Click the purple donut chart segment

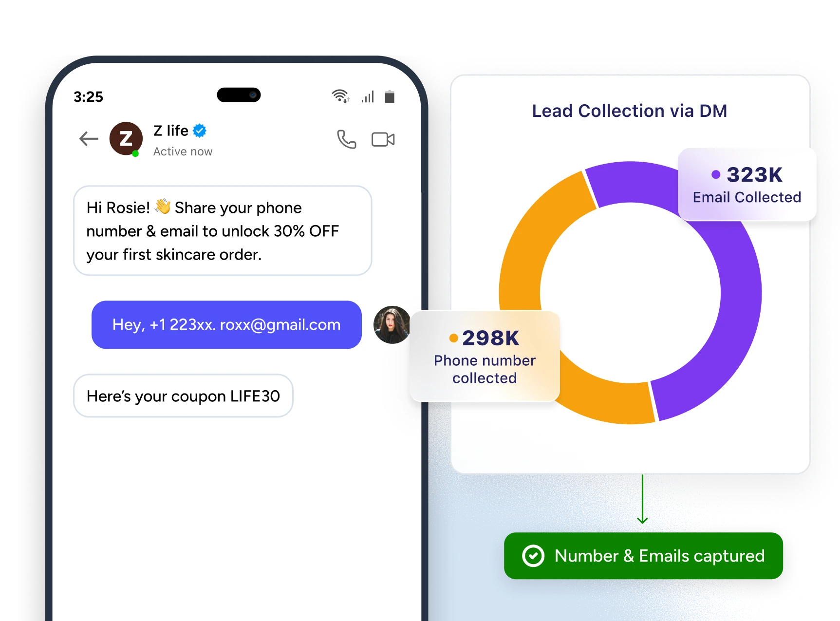coord(740,302)
